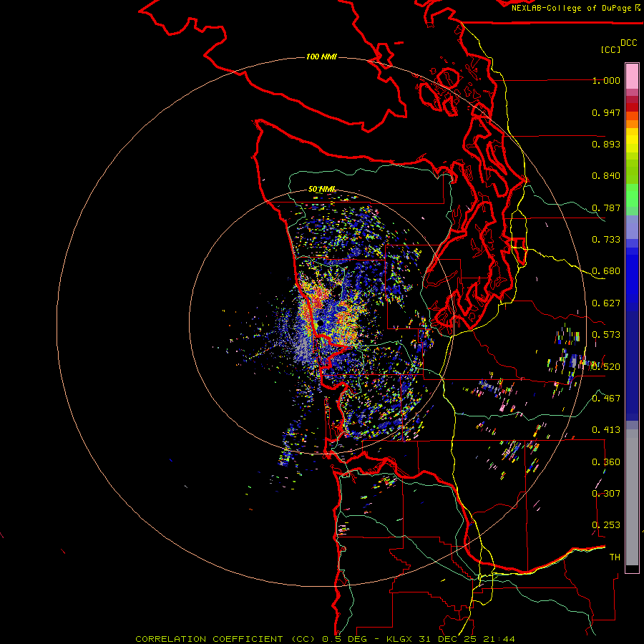Click the 0.307 scale value
This screenshot has height=644, width=644.
[606, 494]
